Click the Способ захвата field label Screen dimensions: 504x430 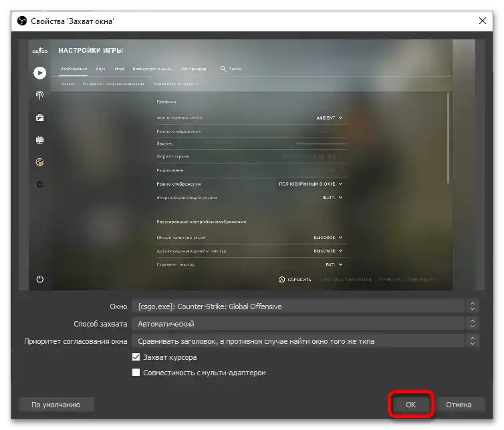tap(100, 324)
